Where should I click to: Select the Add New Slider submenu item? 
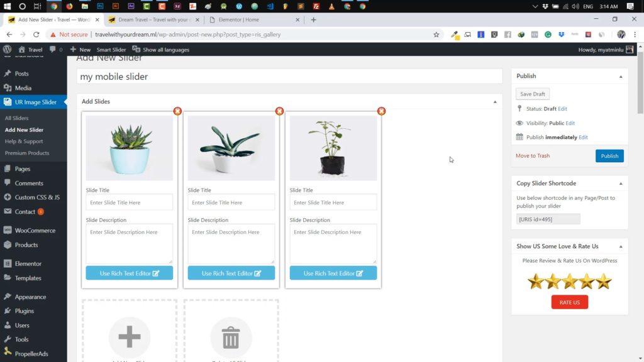pyautogui.click(x=24, y=129)
